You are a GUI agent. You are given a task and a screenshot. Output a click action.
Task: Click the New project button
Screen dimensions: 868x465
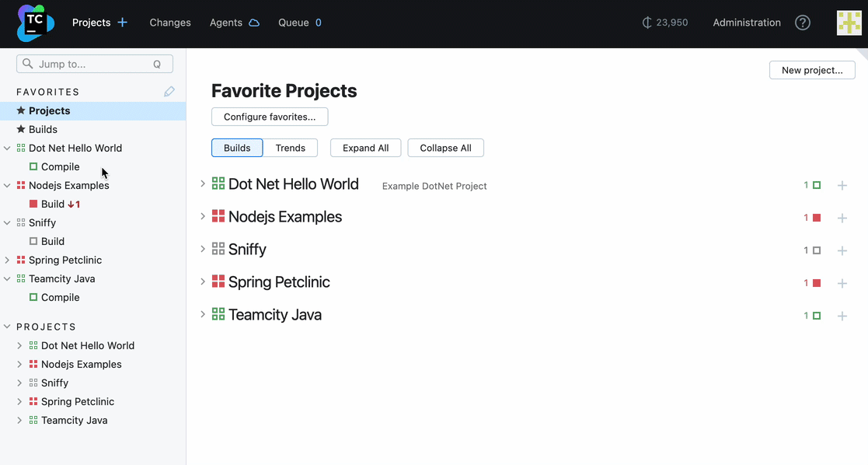812,71
